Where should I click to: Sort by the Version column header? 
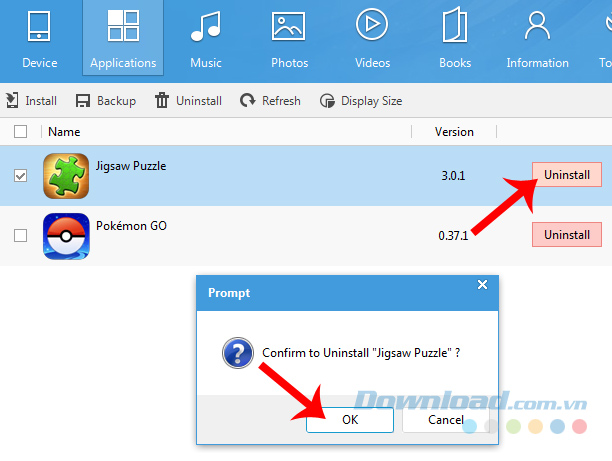pos(454,132)
